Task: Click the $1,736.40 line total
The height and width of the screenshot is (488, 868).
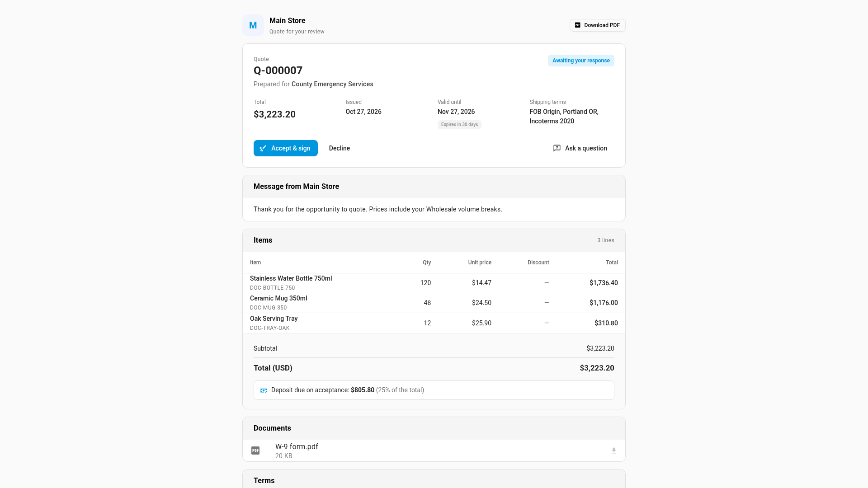Action: [x=604, y=283]
